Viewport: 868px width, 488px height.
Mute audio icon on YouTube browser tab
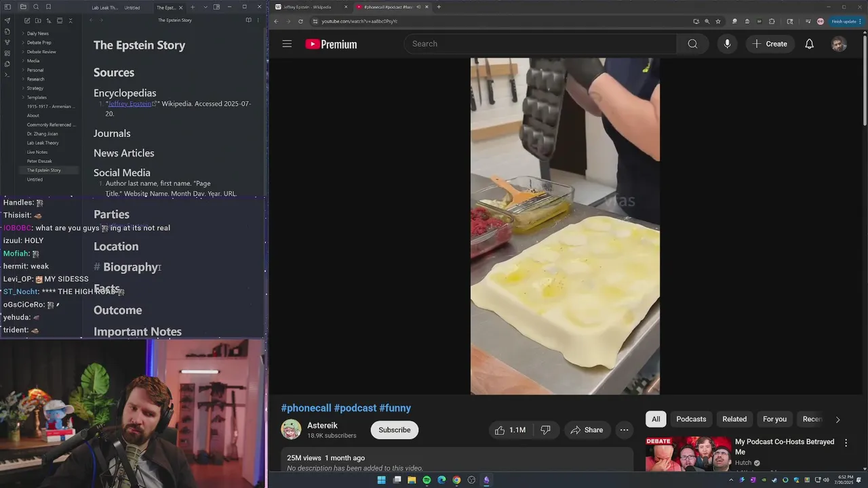tap(418, 7)
